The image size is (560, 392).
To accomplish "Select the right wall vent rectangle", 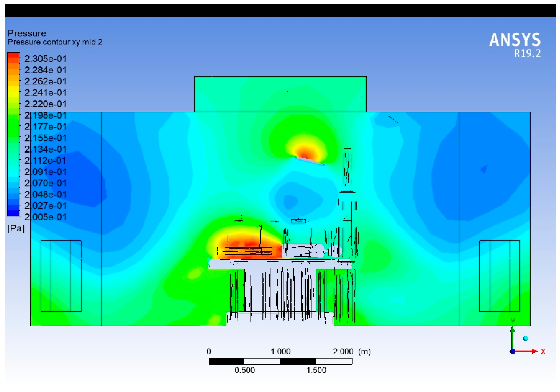I will (500, 276).
